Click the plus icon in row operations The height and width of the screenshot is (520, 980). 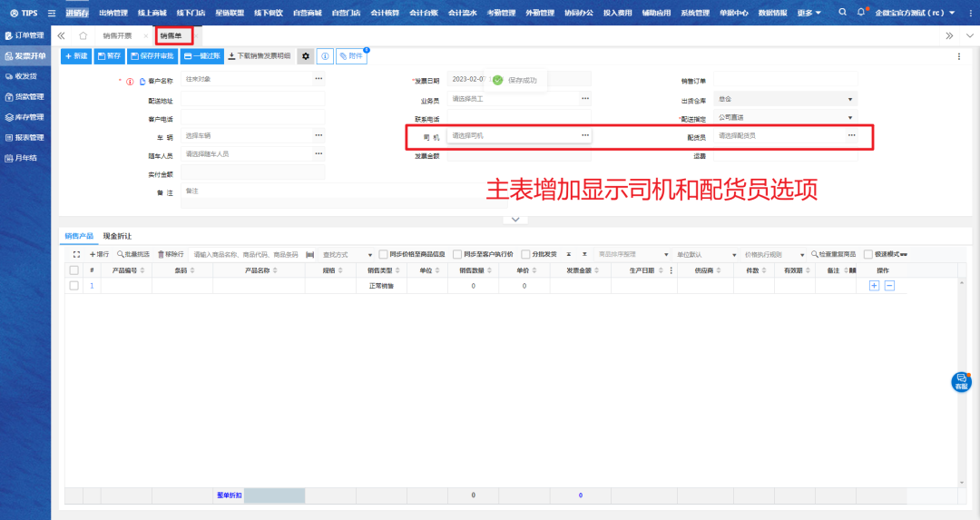pyautogui.click(x=875, y=286)
